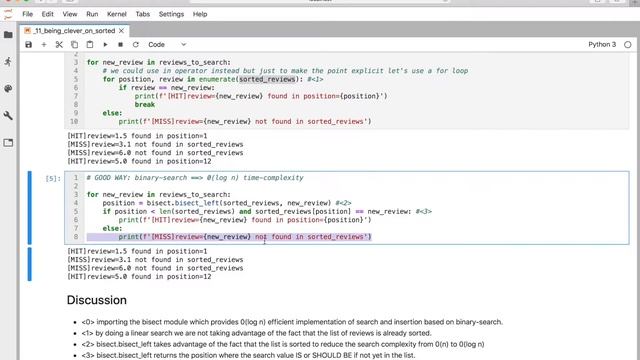Viewport: 640px width, 360px height.
Task: Open the Tabs menu
Action: 142,14
